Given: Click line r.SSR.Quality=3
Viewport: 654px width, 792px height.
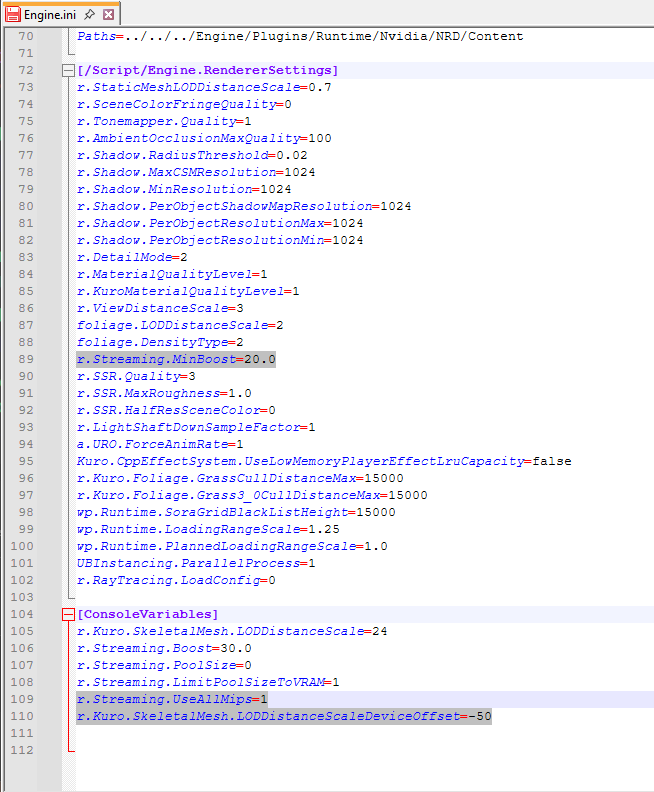Looking at the screenshot, I should pyautogui.click(x=136, y=376).
